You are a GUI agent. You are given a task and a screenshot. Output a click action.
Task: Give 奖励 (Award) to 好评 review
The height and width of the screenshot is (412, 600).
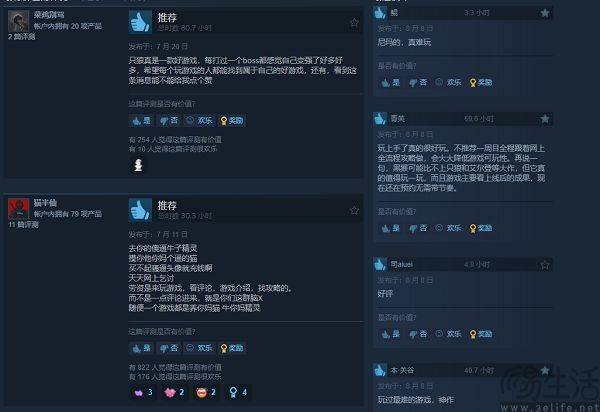481,334
